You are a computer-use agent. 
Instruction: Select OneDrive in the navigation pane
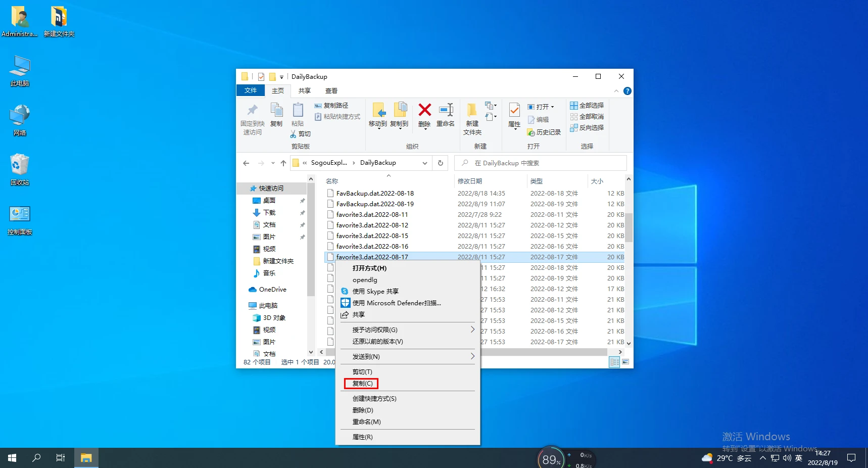point(272,290)
